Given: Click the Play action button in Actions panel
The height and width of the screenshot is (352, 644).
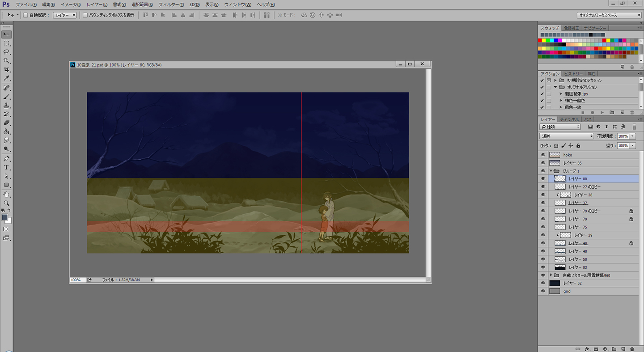Looking at the screenshot, I should coord(602,113).
